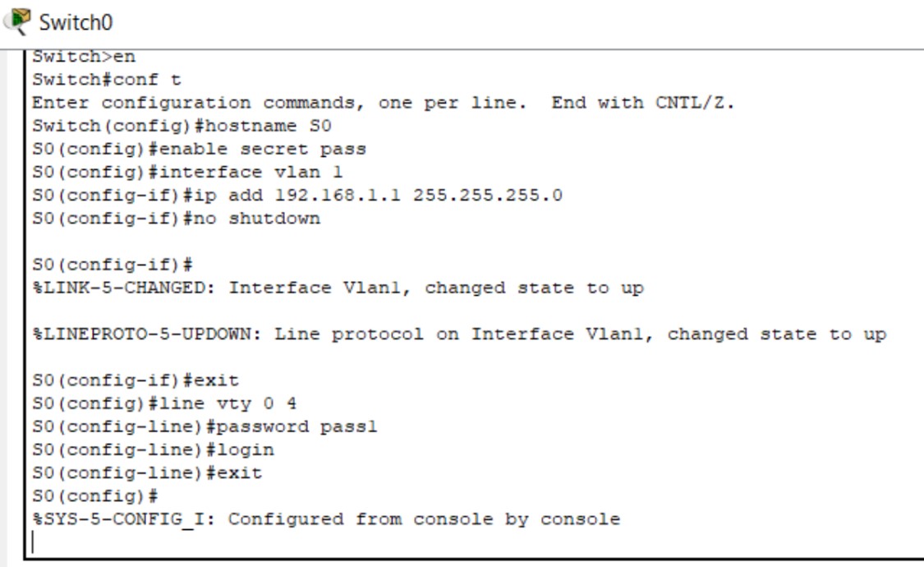Image resolution: width=924 pixels, height=567 pixels.
Task: Click the last empty "S0(config)#" prompt line
Action: 94,496
